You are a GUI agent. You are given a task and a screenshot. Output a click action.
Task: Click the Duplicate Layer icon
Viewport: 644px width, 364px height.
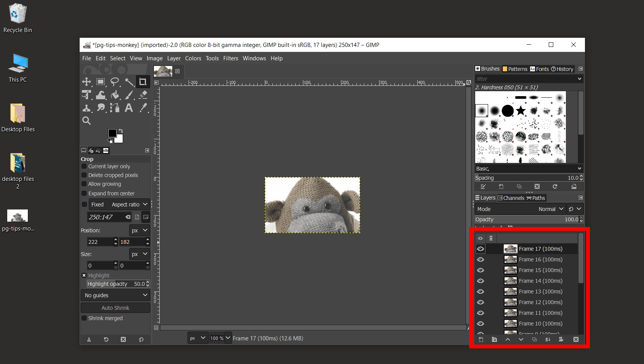pyautogui.click(x=535, y=339)
